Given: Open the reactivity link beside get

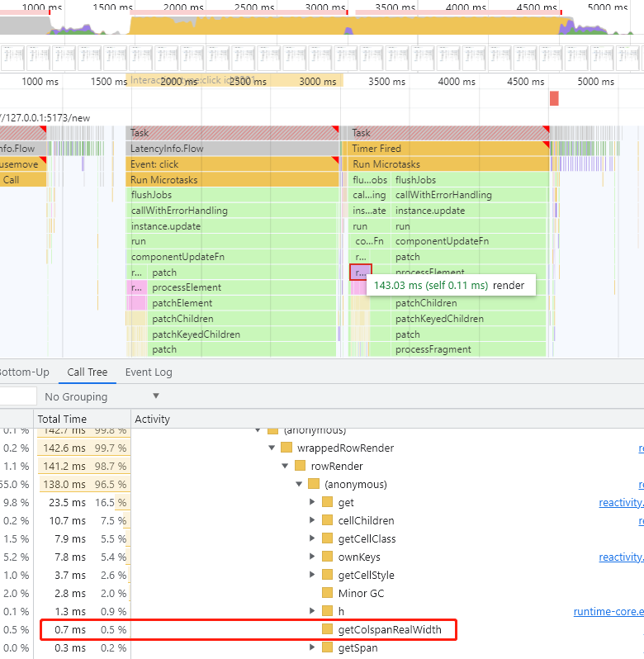Looking at the screenshot, I should coord(621,502).
